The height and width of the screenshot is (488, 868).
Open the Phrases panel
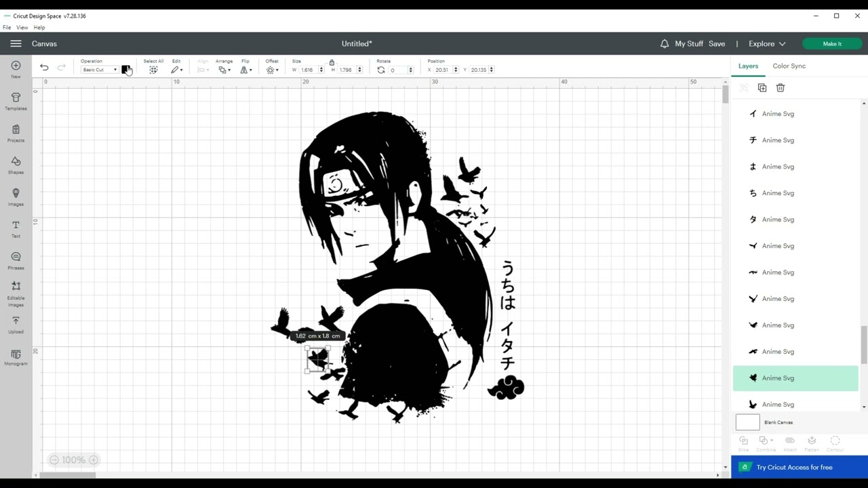(16, 260)
